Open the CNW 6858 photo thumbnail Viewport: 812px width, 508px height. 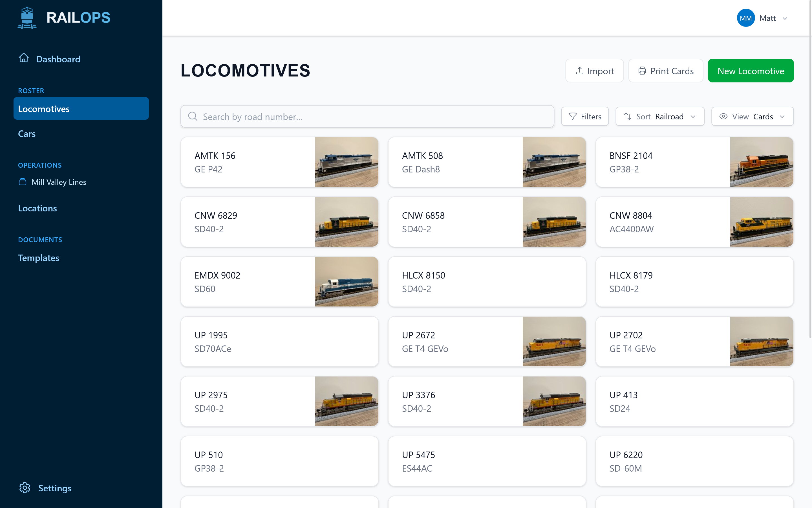[x=554, y=222]
